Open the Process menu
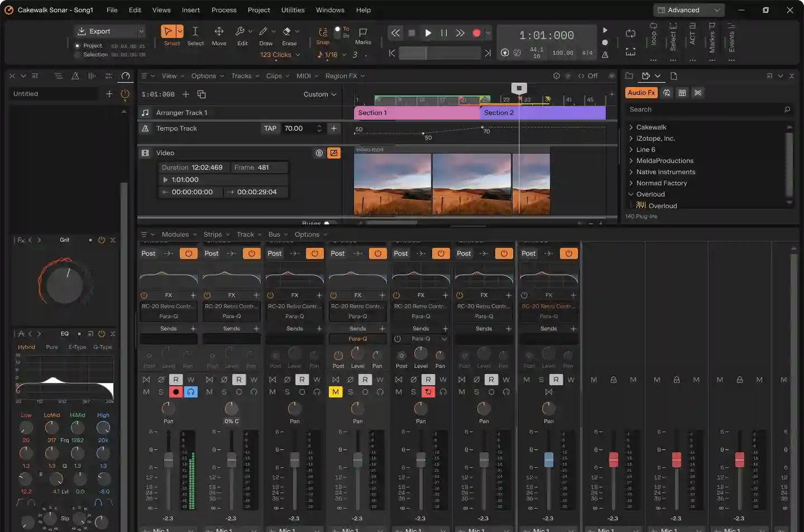The width and height of the screenshot is (804, 532). [224, 10]
